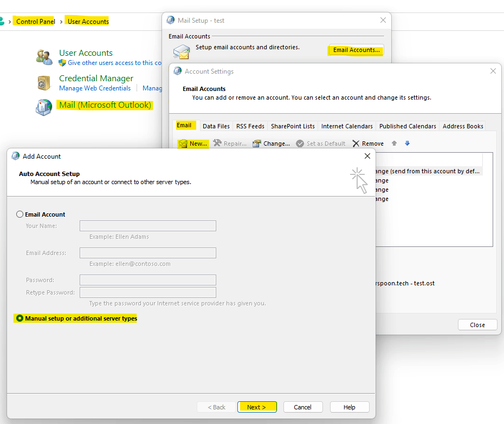
Task: Click the Email Accounts... button in Mail Setup
Action: pos(356,50)
